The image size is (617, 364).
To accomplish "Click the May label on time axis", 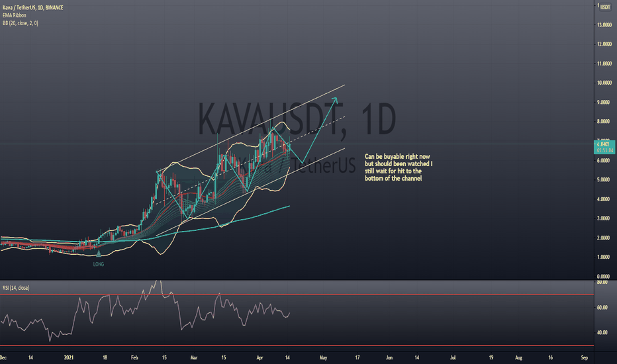I will point(324,357).
